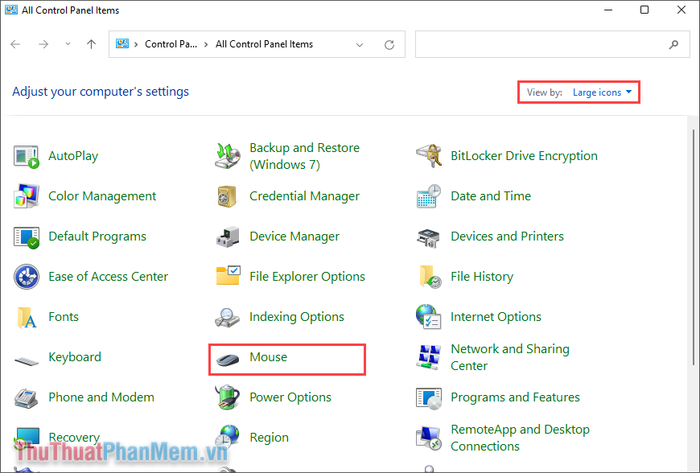This screenshot has width=700, height=473.
Task: Open the AutoPlay icon
Action: [x=26, y=156]
